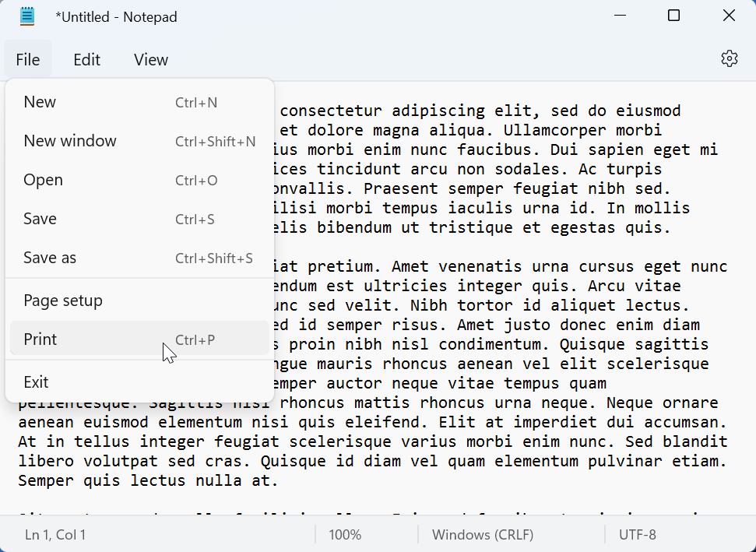Open the settings gear icon
756x552 pixels.
[x=729, y=59]
